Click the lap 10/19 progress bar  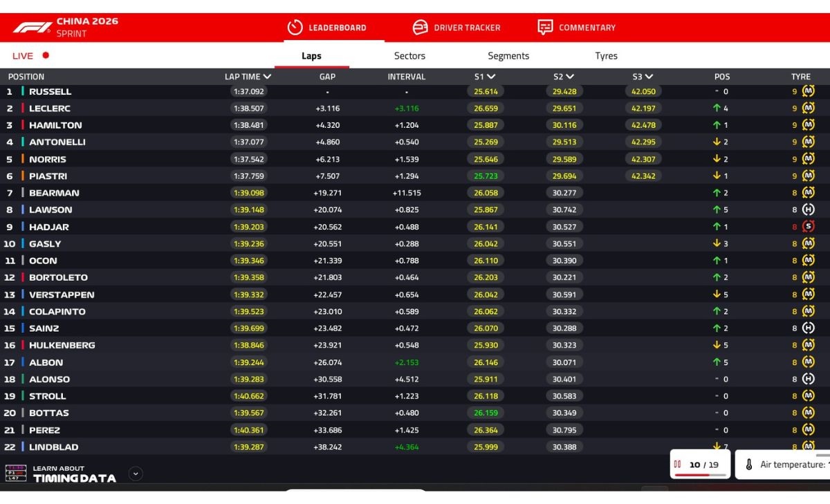pyautogui.click(x=700, y=475)
